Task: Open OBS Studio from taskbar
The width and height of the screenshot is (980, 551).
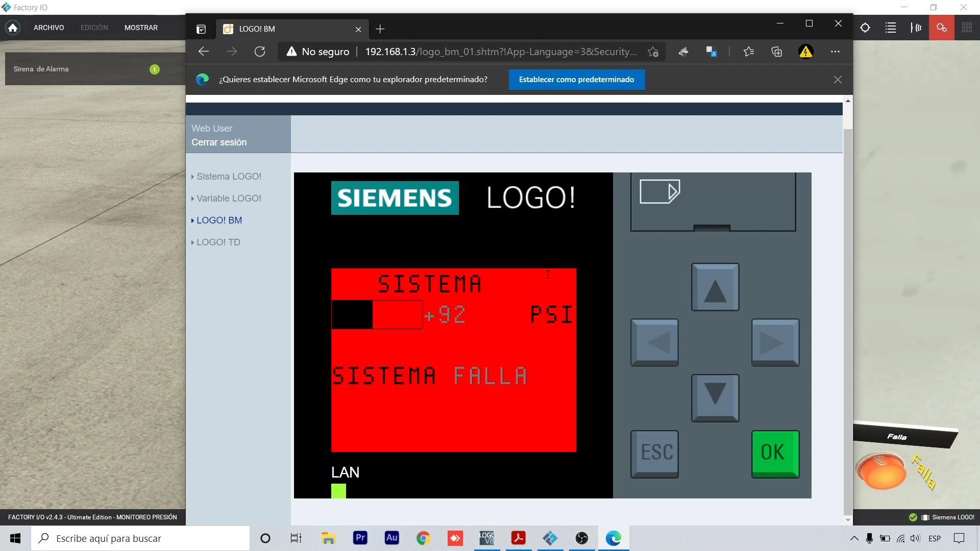Action: [581, 538]
